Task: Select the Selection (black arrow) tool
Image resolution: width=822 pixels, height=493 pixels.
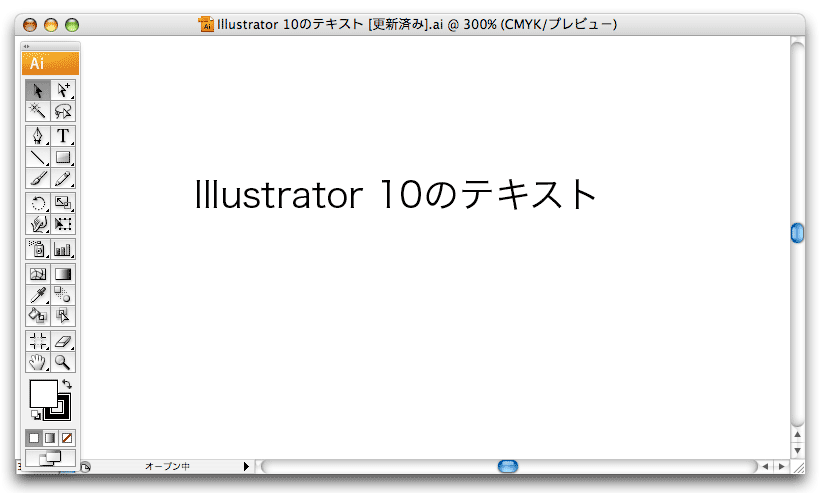Action: point(38,90)
